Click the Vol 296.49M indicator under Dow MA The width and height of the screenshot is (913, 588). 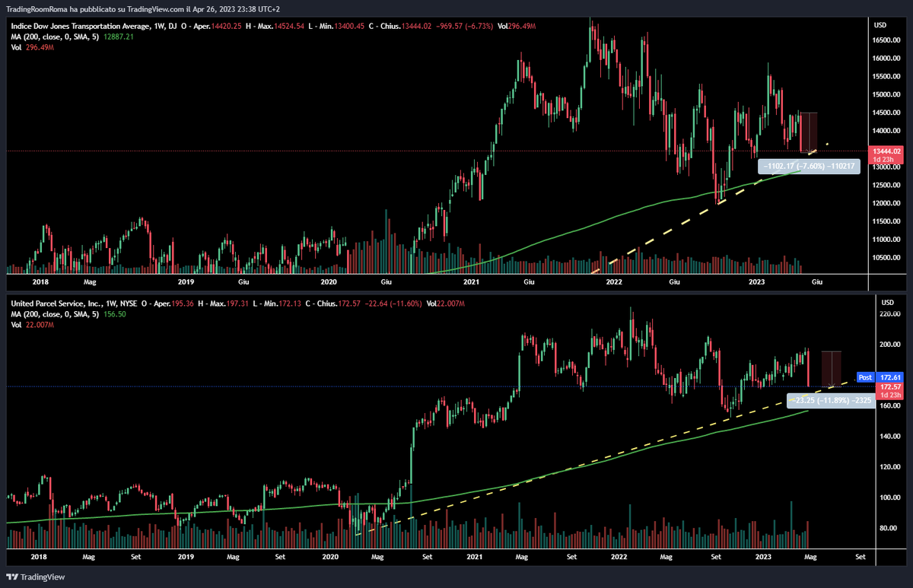coord(33,46)
